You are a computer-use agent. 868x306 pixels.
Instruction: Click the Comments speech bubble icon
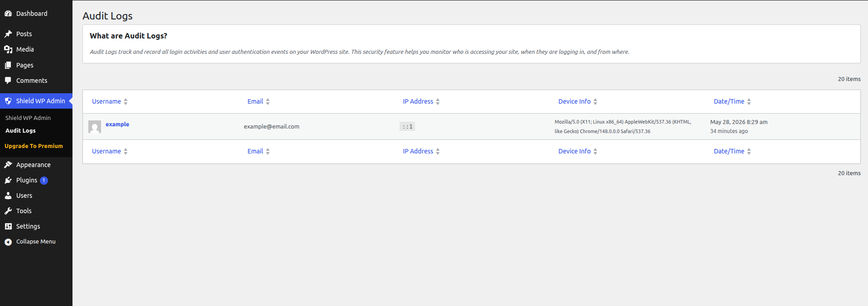[x=8, y=81]
